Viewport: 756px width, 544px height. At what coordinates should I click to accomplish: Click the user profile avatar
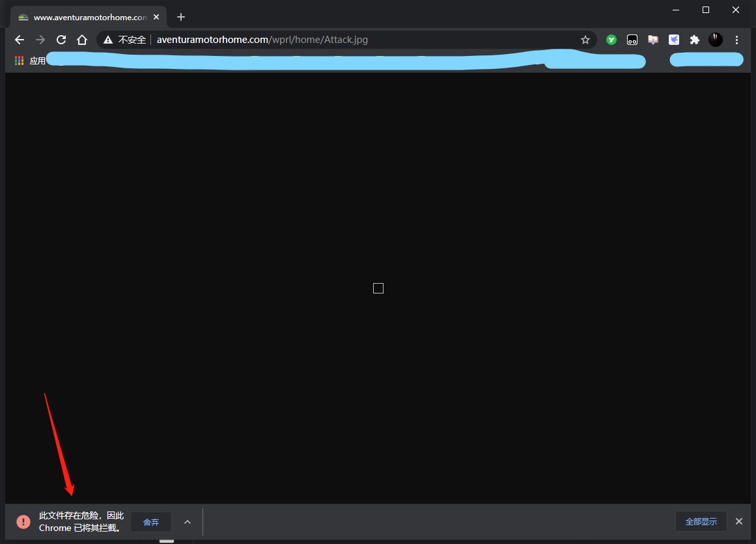coord(716,40)
